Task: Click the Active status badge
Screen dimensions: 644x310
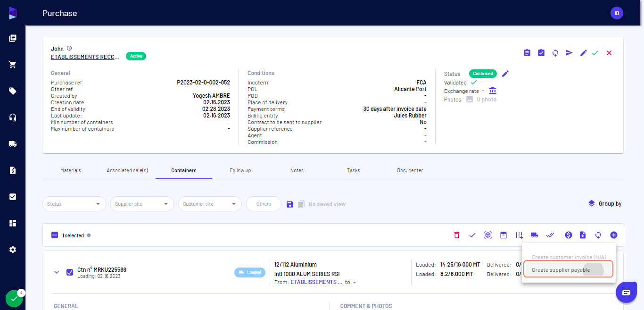Action: (x=136, y=56)
